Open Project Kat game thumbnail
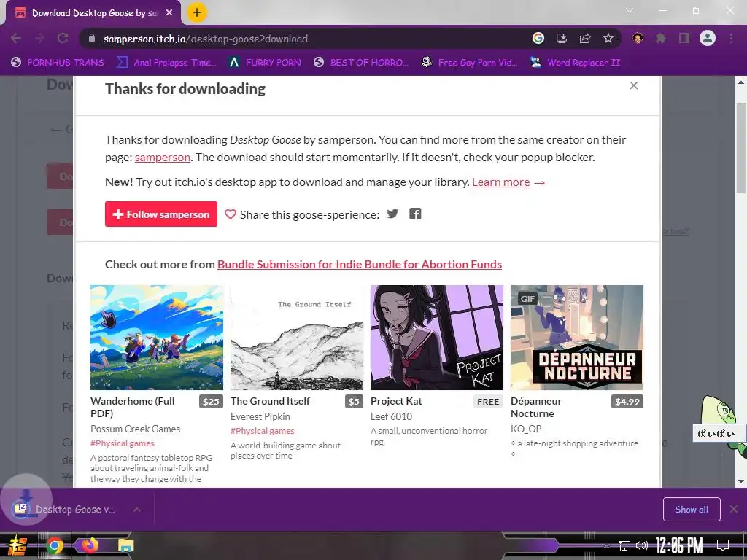This screenshot has width=747, height=560. 437,337
